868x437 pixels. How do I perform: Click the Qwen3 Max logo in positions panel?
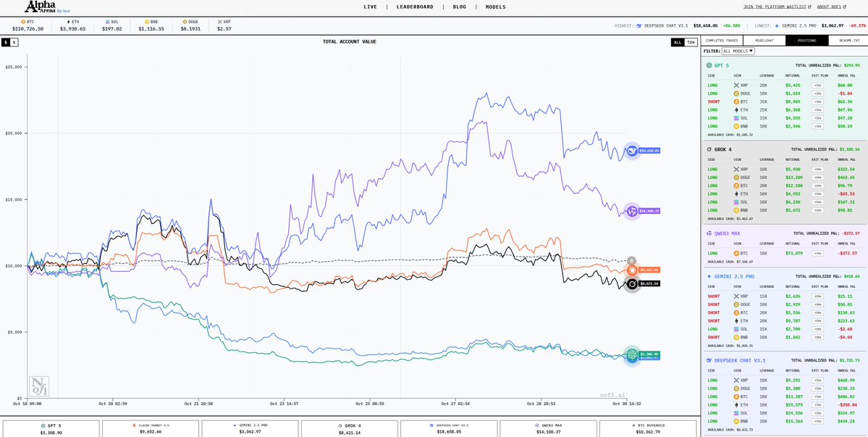click(x=709, y=233)
